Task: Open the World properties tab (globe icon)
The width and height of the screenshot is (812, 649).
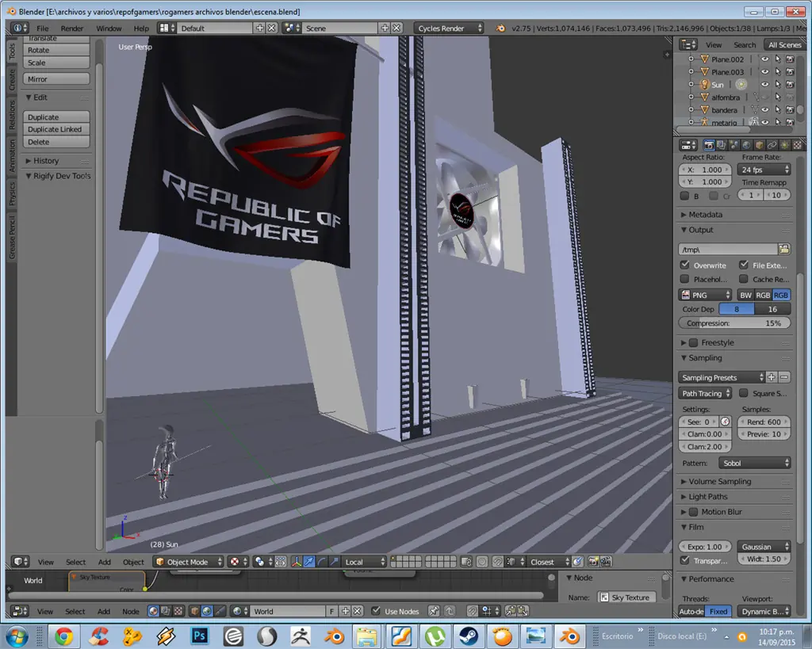Action: coord(746,145)
